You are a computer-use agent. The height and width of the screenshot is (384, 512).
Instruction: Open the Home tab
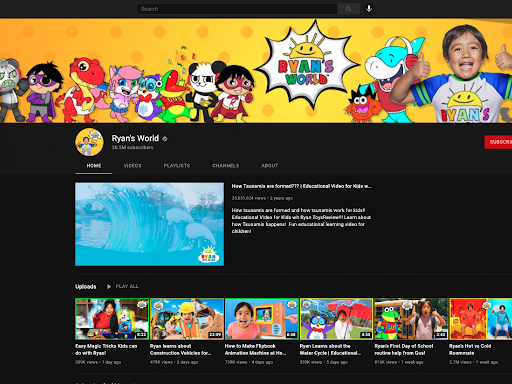[94, 166]
